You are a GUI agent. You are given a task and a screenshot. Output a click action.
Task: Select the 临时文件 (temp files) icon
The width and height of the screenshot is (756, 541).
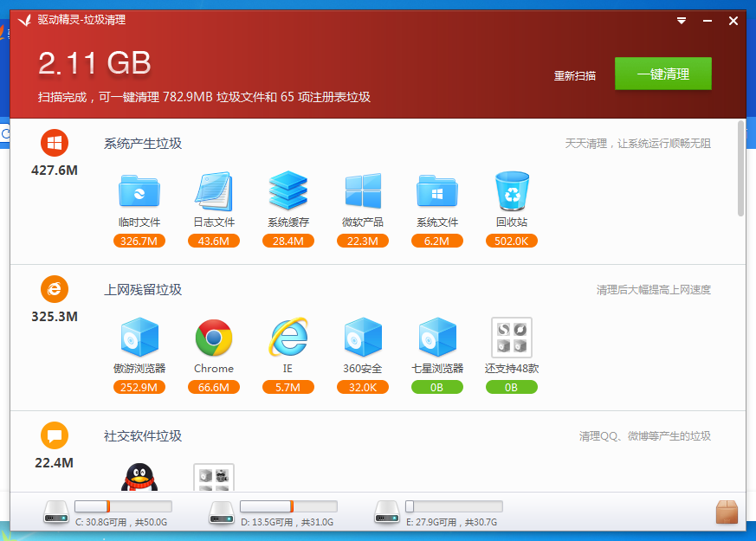pos(139,190)
